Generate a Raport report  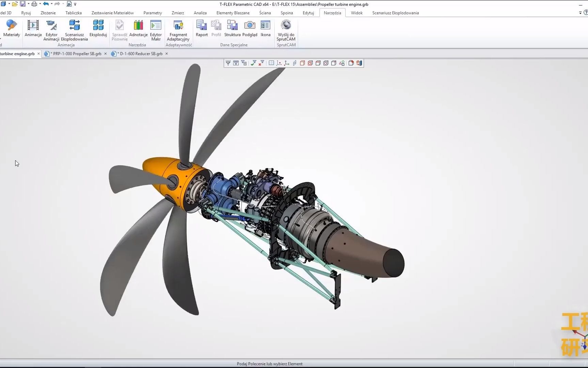click(x=201, y=28)
